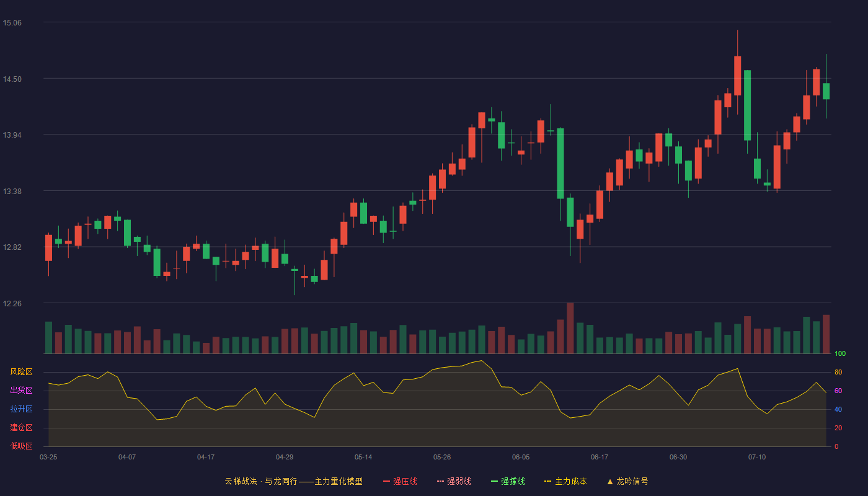Click the 60 indicator scale value
This screenshot has height=496, width=868.
838,391
